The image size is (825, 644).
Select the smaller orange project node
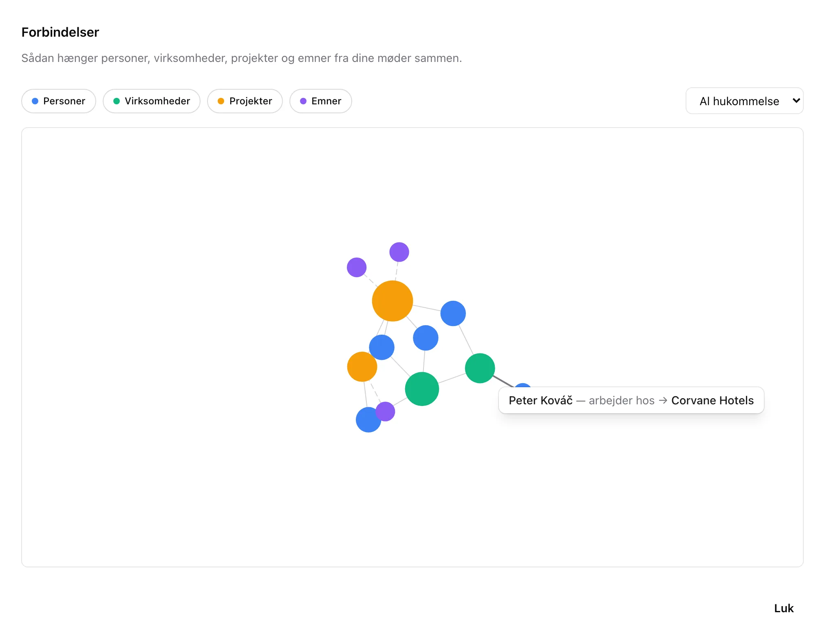click(x=362, y=367)
